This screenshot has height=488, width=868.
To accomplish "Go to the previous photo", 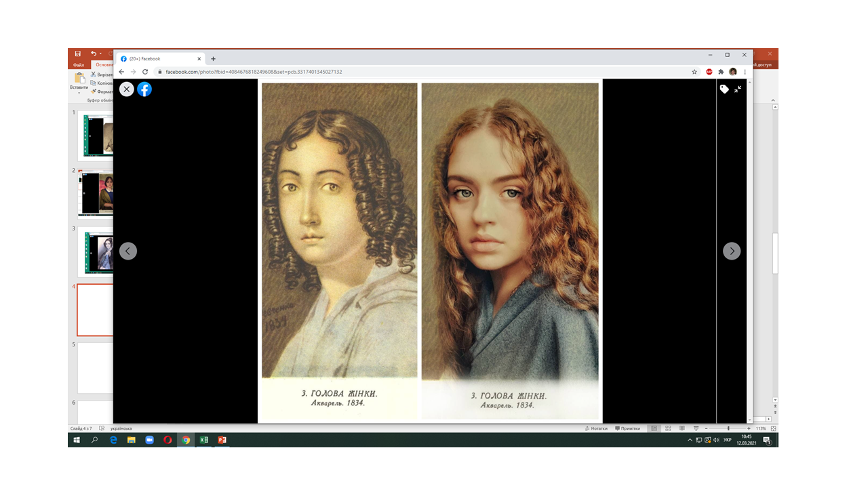I will (x=128, y=251).
